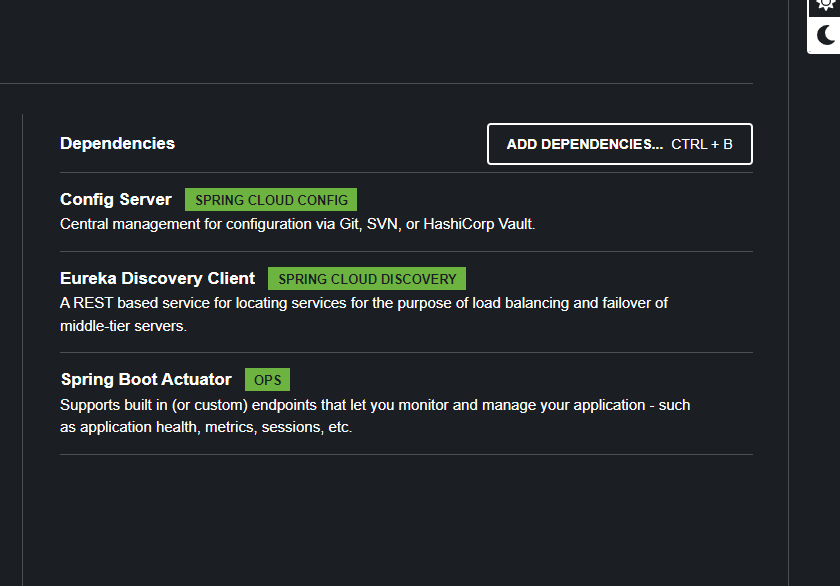840x586 pixels.
Task: Enable dark mode with the moon icon
Action: point(824,36)
